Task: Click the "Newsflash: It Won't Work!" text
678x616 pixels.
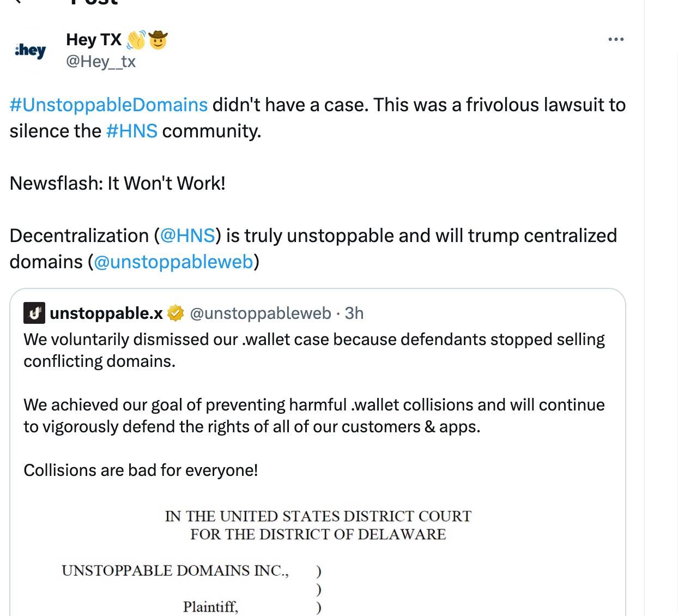Action: 118,183
